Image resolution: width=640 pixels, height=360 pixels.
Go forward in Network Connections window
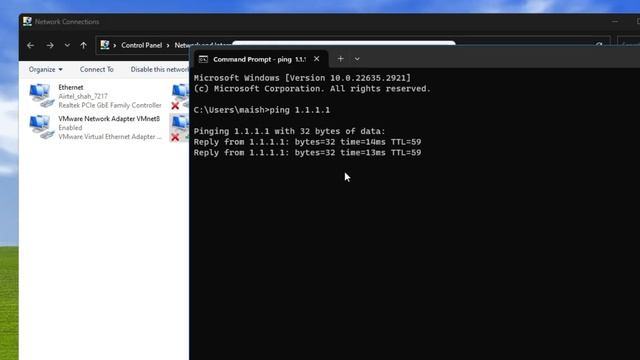pyautogui.click(x=50, y=45)
